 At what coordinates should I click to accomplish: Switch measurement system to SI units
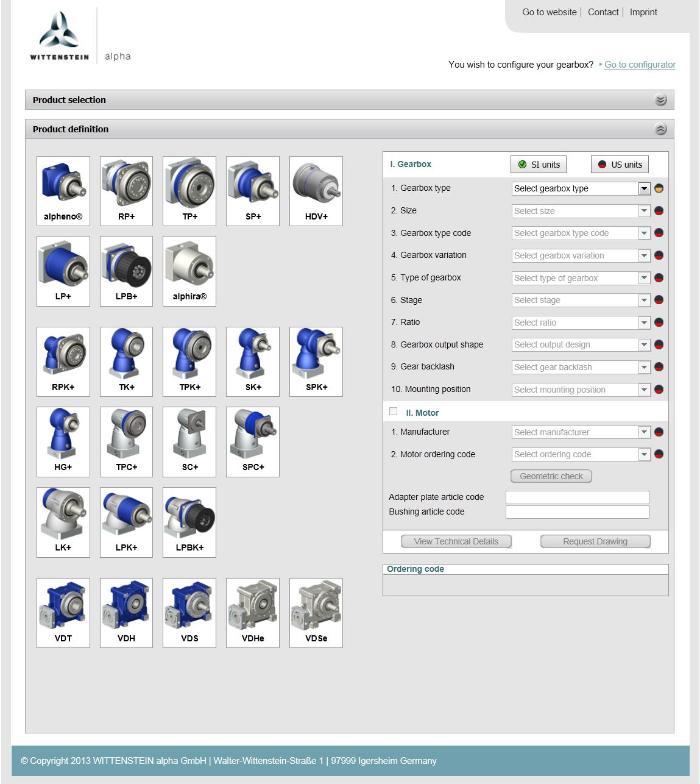[538, 164]
